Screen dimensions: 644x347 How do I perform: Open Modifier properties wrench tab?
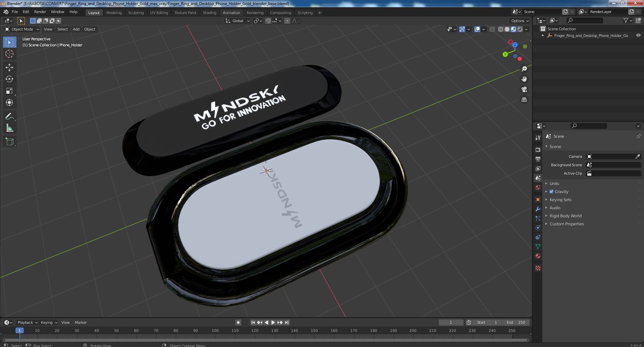(x=538, y=209)
